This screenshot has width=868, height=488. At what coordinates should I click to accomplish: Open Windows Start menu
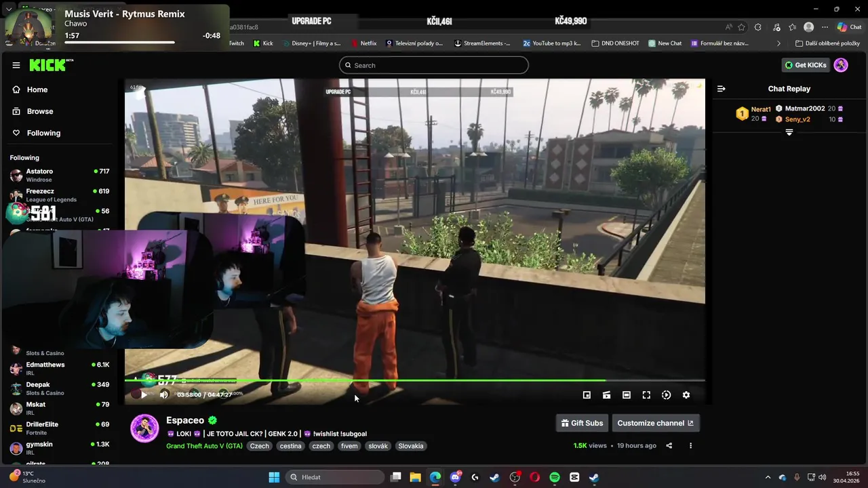tap(274, 477)
